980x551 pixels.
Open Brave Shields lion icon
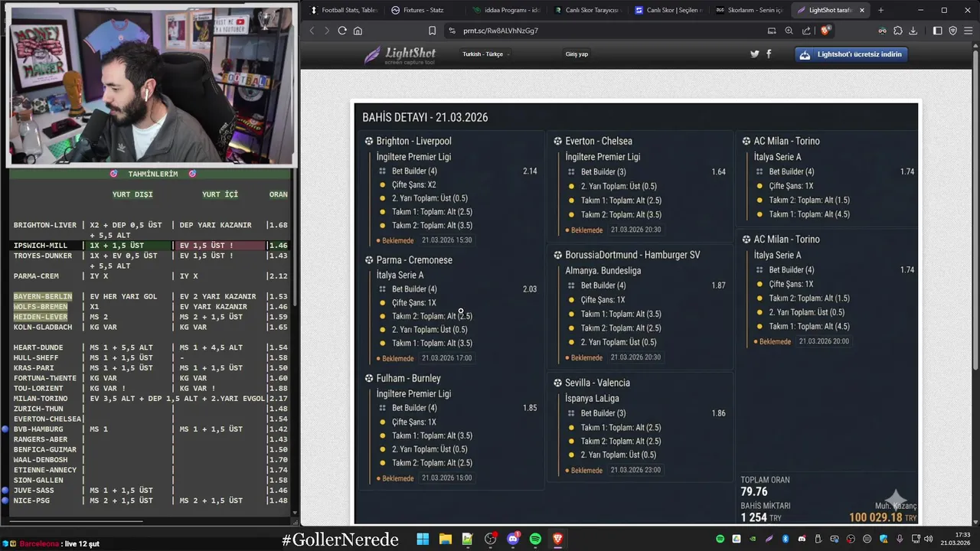825,31
